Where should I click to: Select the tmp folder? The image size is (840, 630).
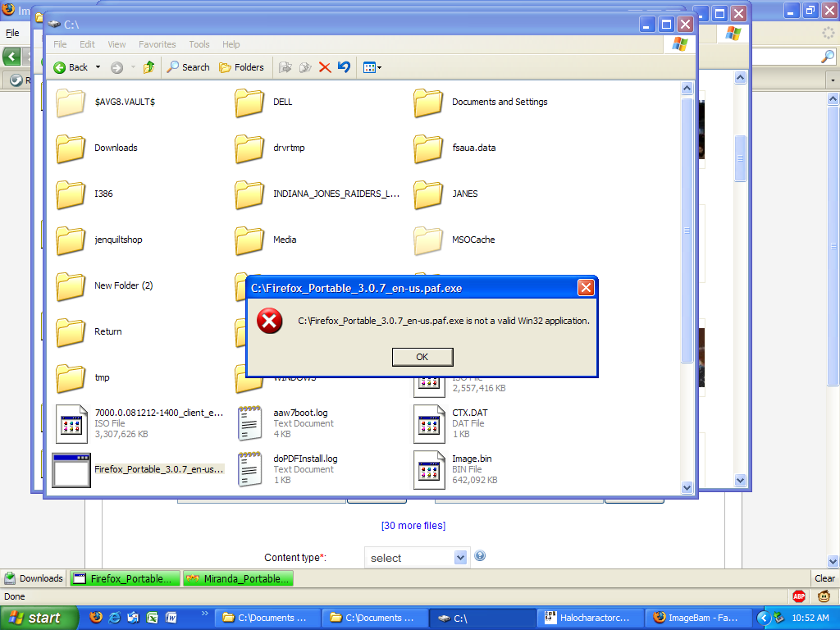(83, 377)
